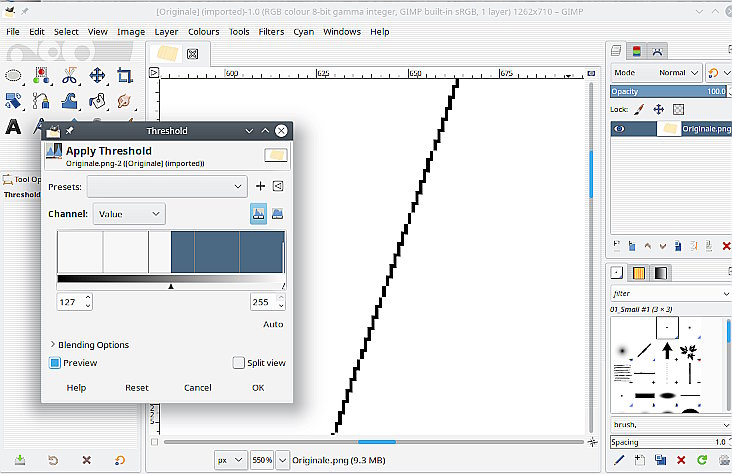Open the Colours menu
Viewport: 732px width, 474px height.
click(x=204, y=32)
